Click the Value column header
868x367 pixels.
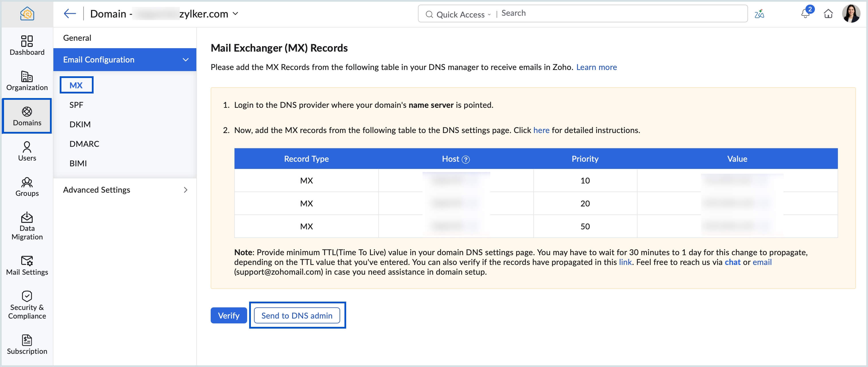click(x=737, y=159)
